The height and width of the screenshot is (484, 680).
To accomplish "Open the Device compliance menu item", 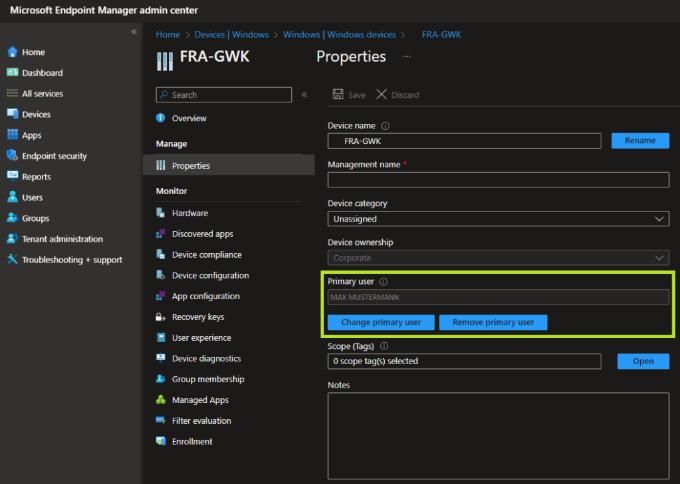I will click(x=206, y=255).
